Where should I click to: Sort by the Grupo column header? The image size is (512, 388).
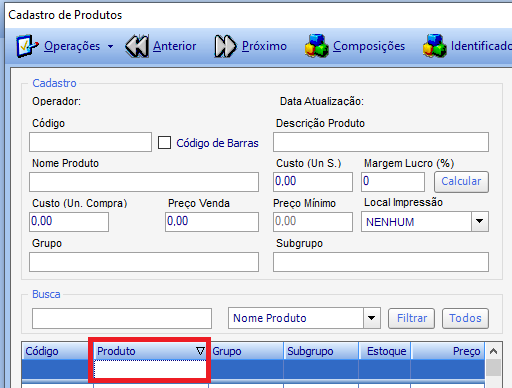point(246,351)
